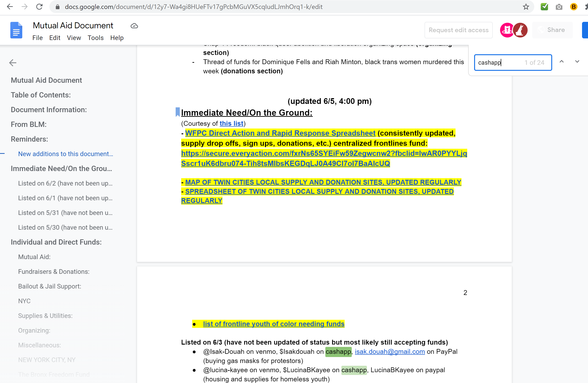The image size is (588, 383).
Task: Open the green checkmark browser extension
Action: tap(544, 7)
